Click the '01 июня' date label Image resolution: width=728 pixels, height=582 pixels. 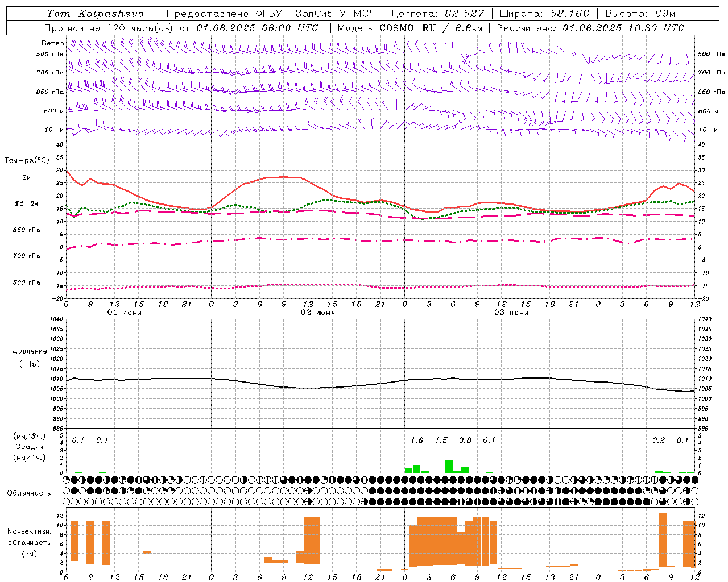point(125,313)
